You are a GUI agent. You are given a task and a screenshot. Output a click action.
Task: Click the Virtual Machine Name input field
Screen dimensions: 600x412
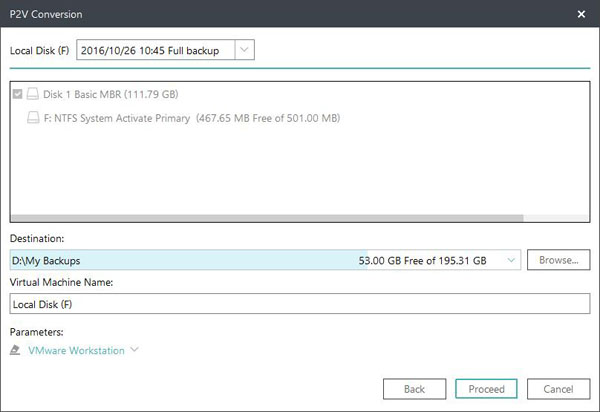(300, 304)
